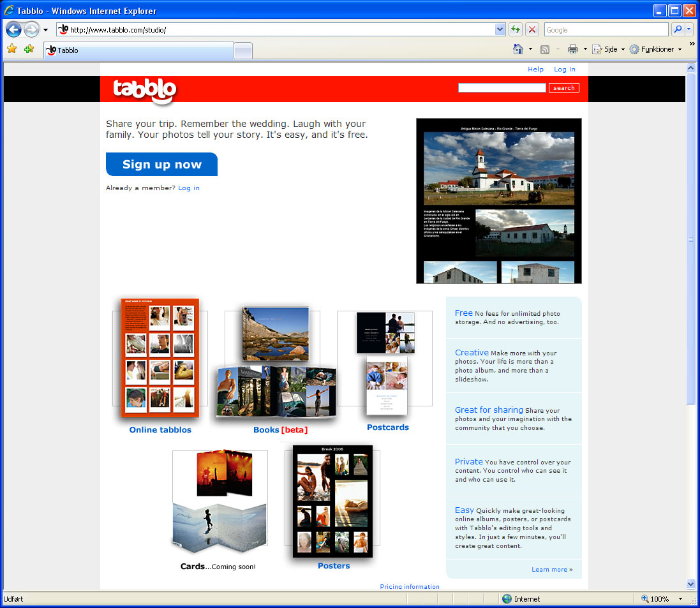Click the Sign up now button
Viewport: 700px width, 608px height.
[161, 164]
